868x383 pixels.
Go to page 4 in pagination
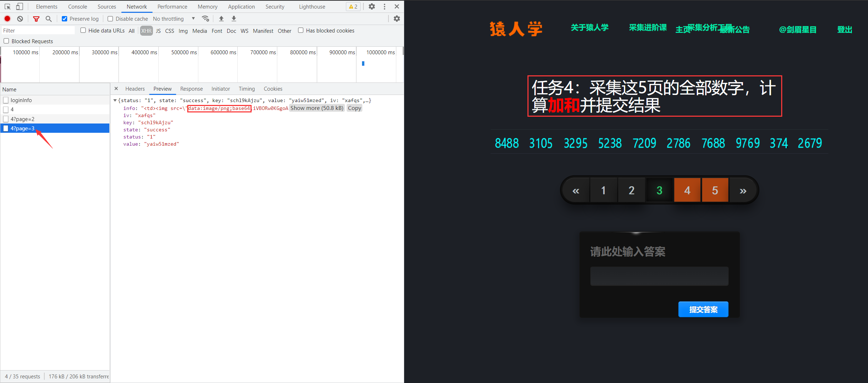pos(687,190)
